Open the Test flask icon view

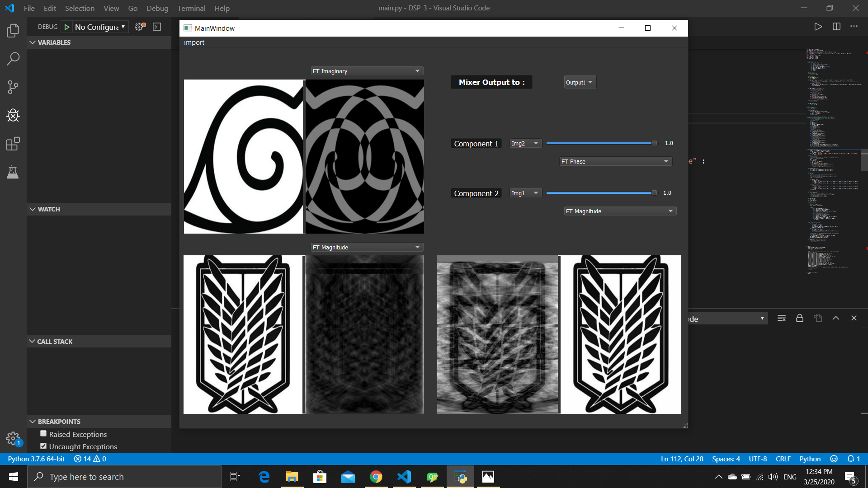coord(13,172)
